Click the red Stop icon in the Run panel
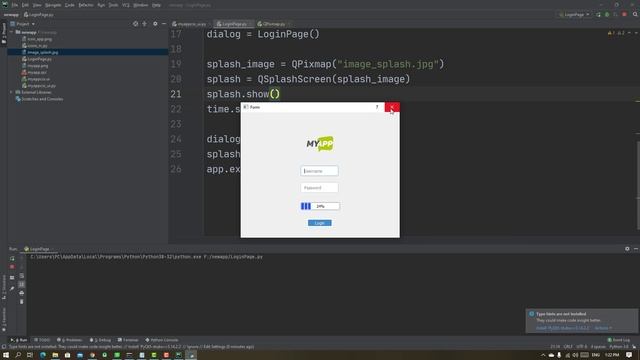 click(12, 267)
